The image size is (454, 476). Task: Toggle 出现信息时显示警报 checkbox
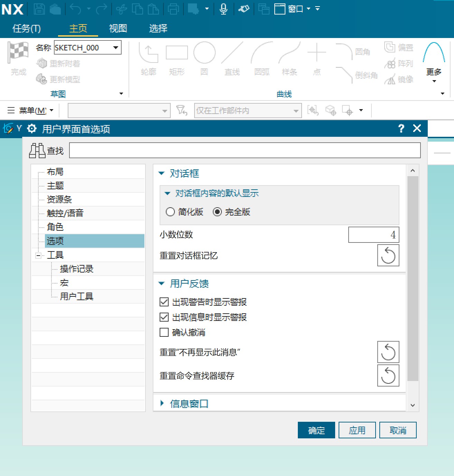click(164, 317)
